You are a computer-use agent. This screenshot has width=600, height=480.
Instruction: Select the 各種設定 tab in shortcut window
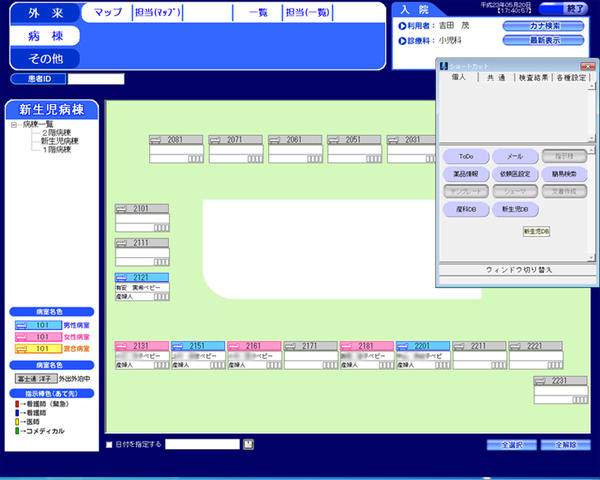(571, 78)
